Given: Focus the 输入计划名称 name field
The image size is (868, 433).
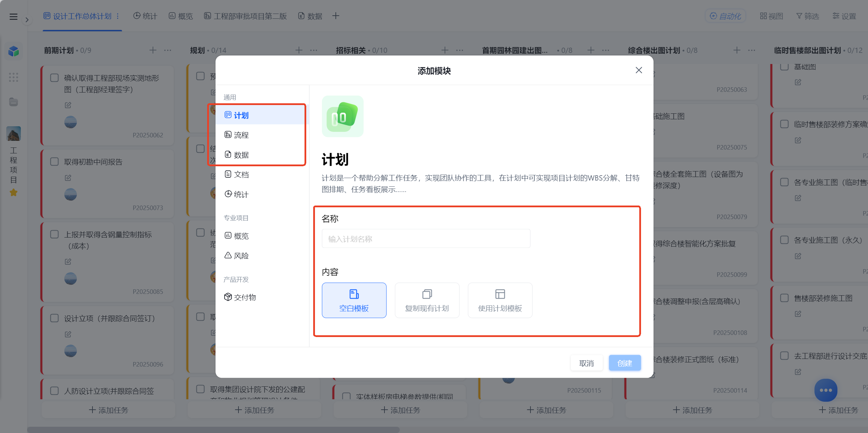Looking at the screenshot, I should coord(426,239).
